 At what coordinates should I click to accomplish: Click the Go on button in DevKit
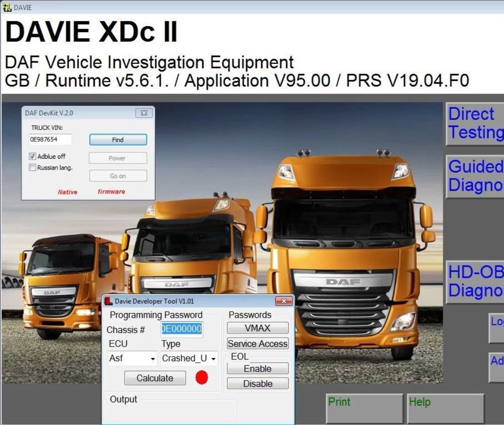(x=118, y=176)
